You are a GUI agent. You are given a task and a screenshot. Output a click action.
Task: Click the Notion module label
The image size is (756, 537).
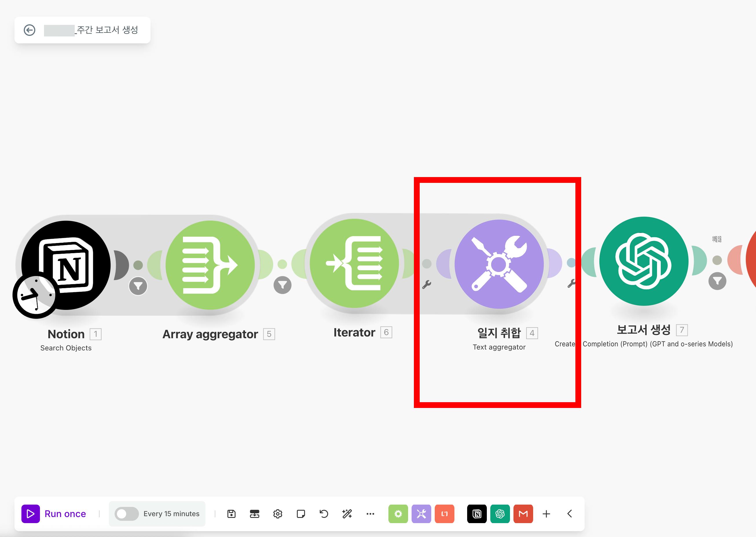[66, 334]
